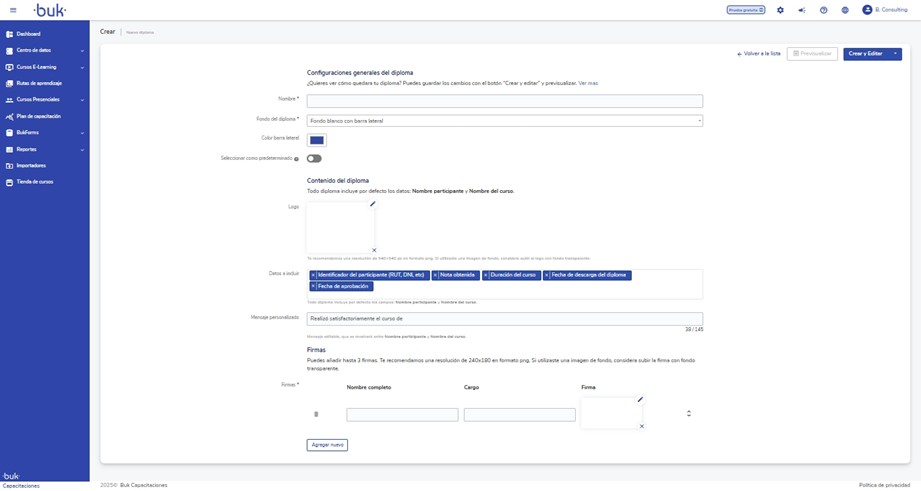
Task: Open Color barra lateral swatch
Action: [x=316, y=140]
